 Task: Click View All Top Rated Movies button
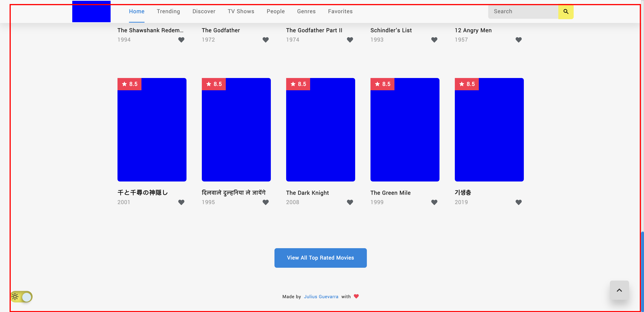(320, 258)
